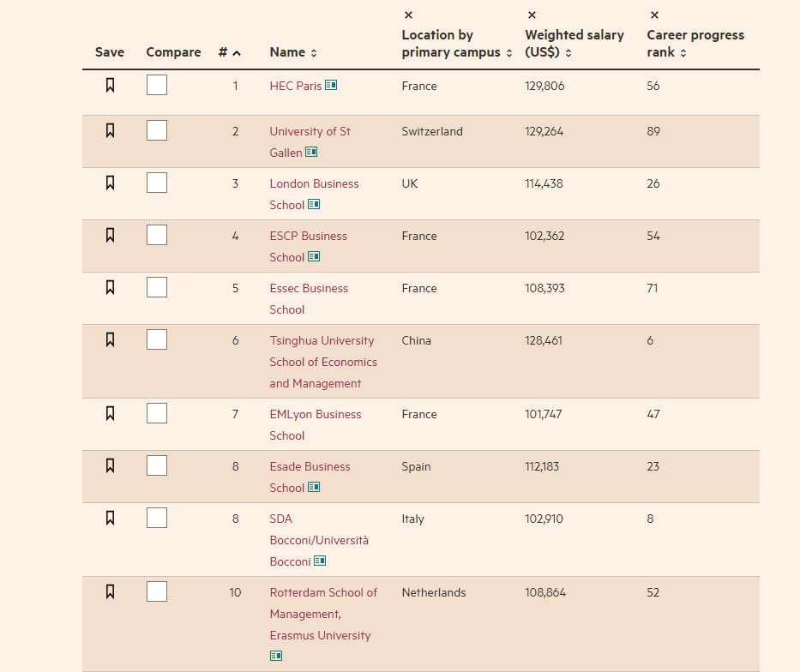Save Rotterdam School of Management bookmark

(x=110, y=591)
